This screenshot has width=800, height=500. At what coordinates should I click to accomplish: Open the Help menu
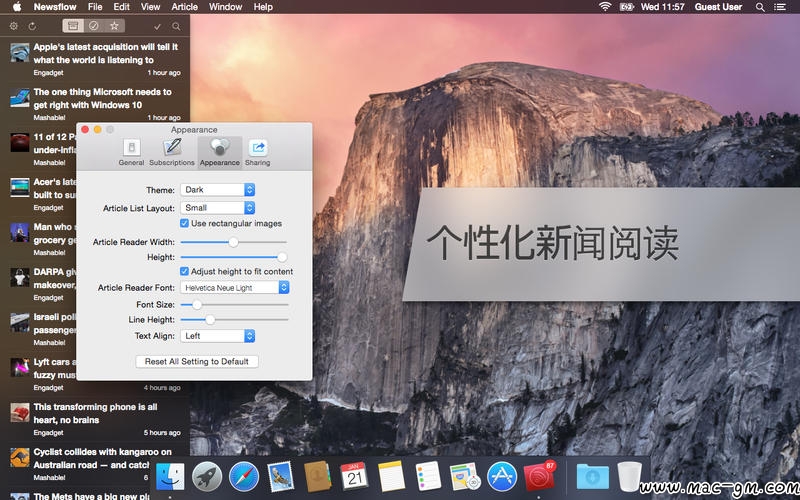point(263,7)
